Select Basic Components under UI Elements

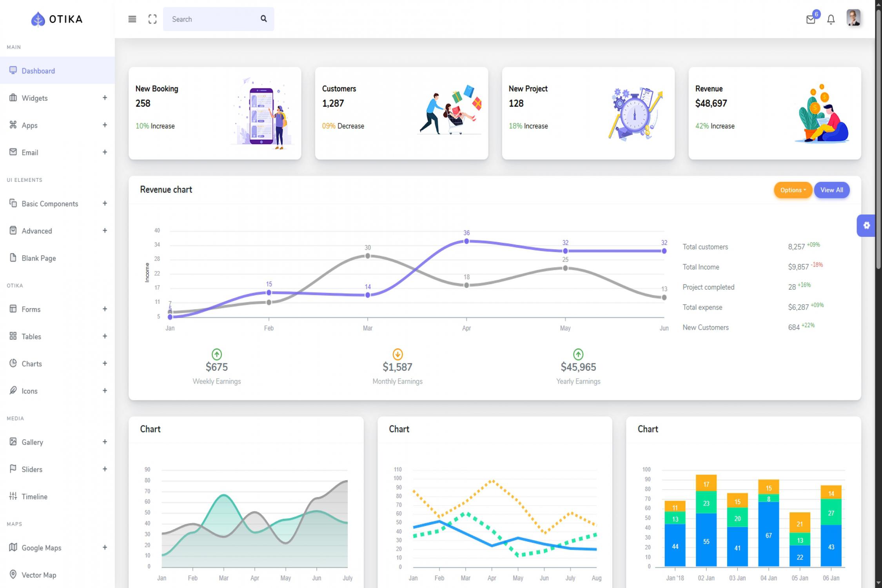pos(50,203)
